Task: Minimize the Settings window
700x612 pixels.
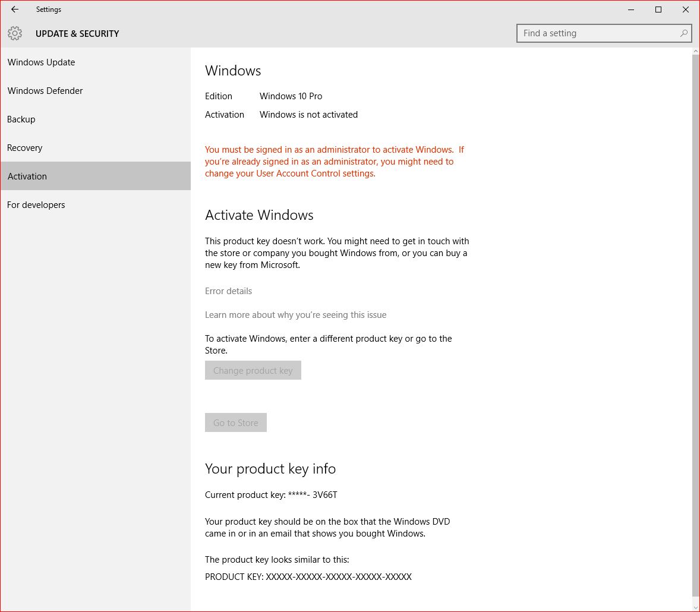Action: pyautogui.click(x=631, y=10)
